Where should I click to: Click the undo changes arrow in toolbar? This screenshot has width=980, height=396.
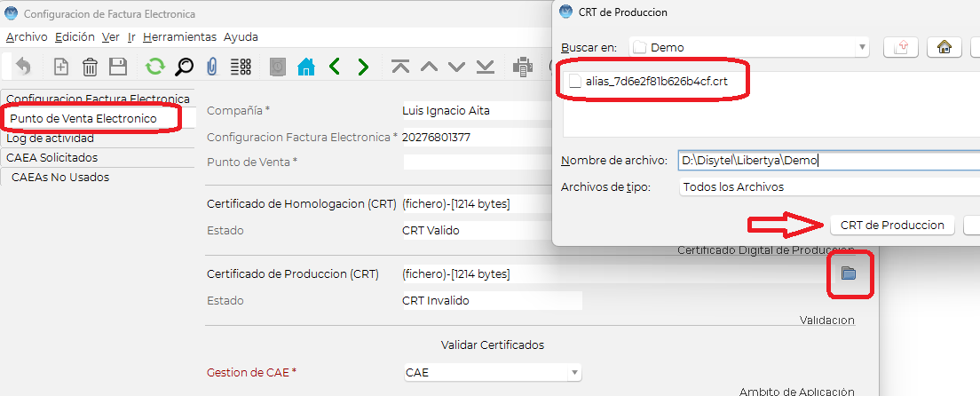click(x=23, y=67)
